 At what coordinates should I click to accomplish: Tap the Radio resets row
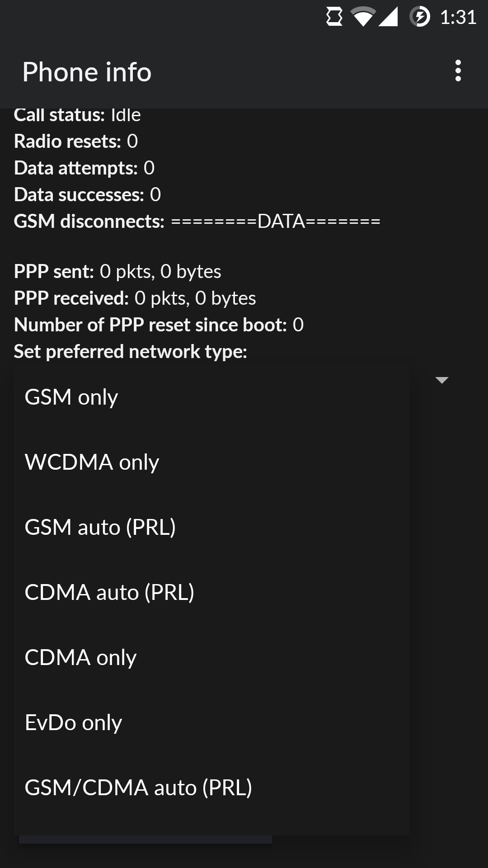pos(76,141)
